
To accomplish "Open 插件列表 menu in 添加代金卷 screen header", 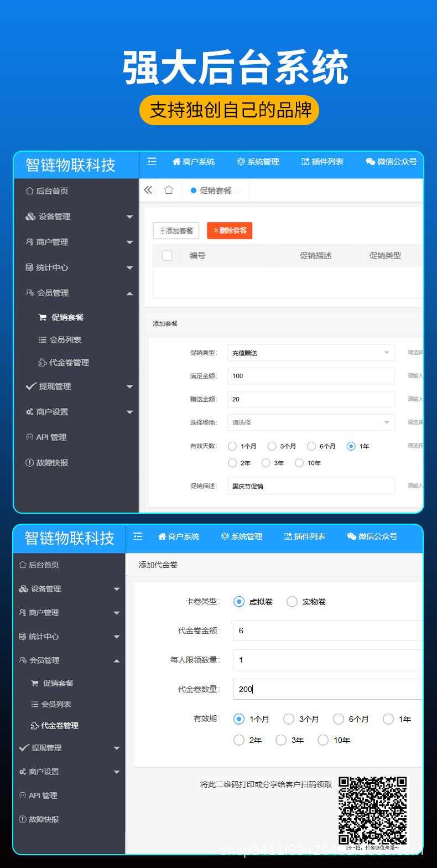I will click(x=305, y=536).
